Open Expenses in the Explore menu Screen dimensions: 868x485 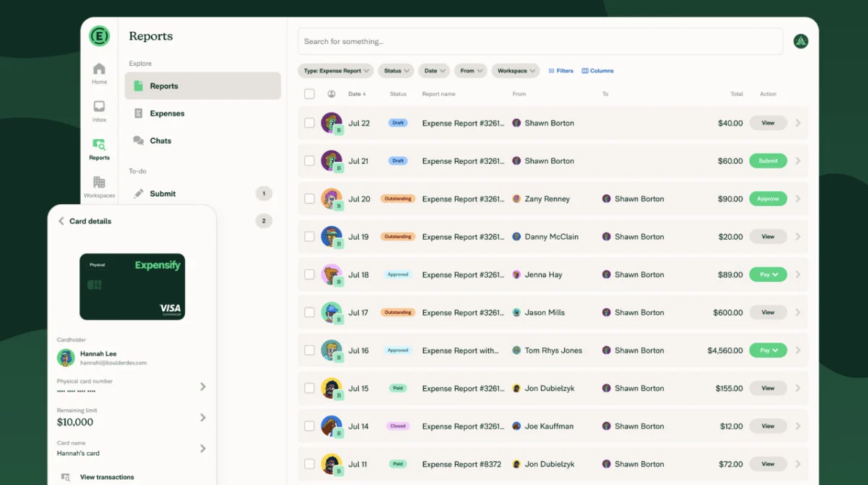click(x=203, y=113)
